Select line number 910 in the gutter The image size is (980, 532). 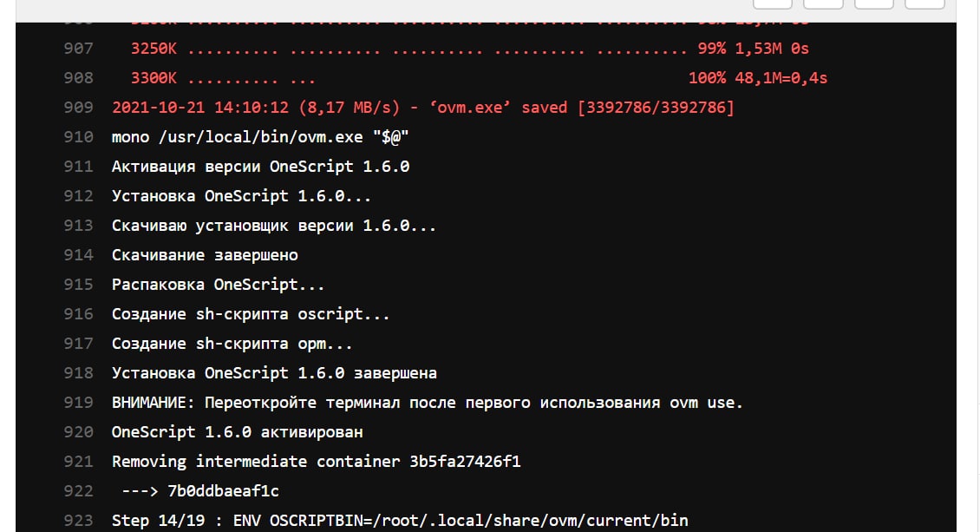[78, 137]
